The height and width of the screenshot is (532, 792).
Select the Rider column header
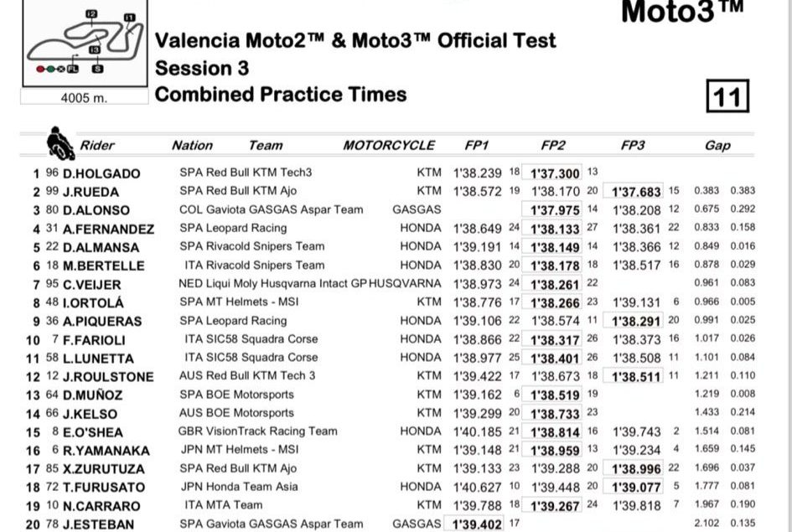pos(97,145)
